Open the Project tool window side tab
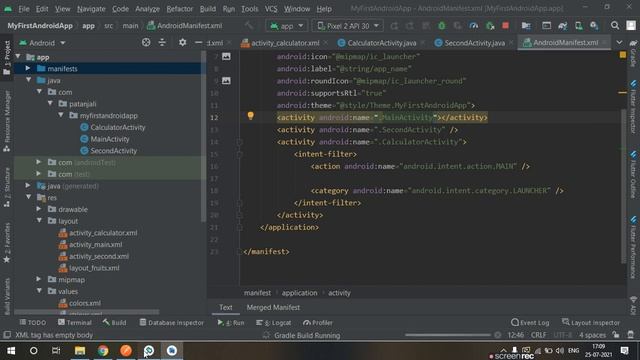Image resolution: width=640 pixels, height=360 pixels. [x=7, y=58]
